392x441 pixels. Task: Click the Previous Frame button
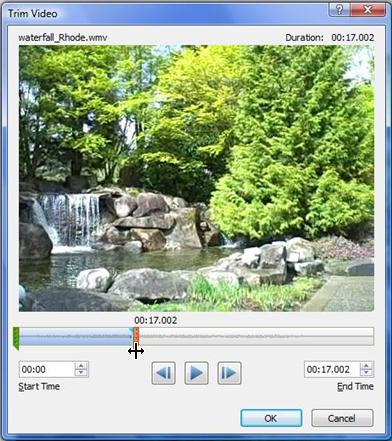pyautogui.click(x=163, y=373)
